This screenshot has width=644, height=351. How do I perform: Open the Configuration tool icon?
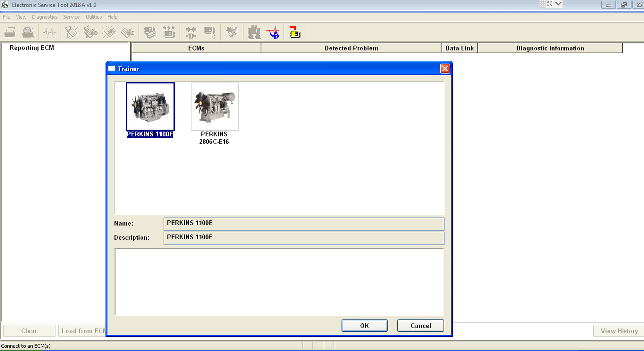[169, 33]
